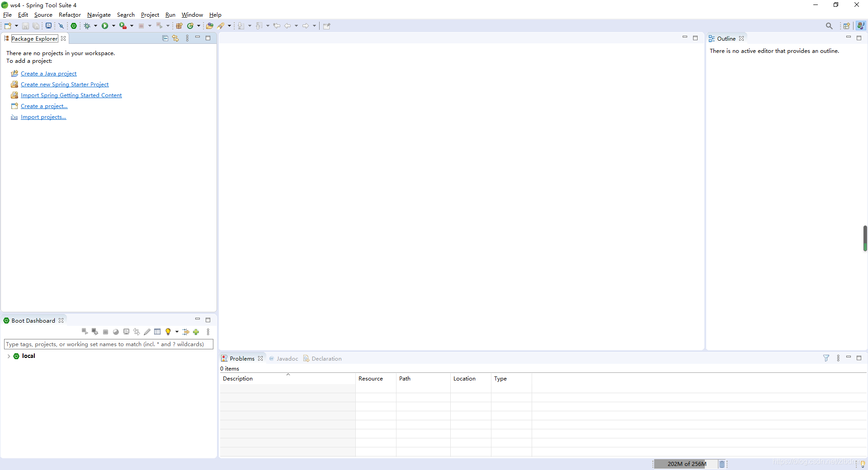Viewport: 868px width, 470px height.
Task: Click green plus add target icon
Action: click(x=196, y=332)
